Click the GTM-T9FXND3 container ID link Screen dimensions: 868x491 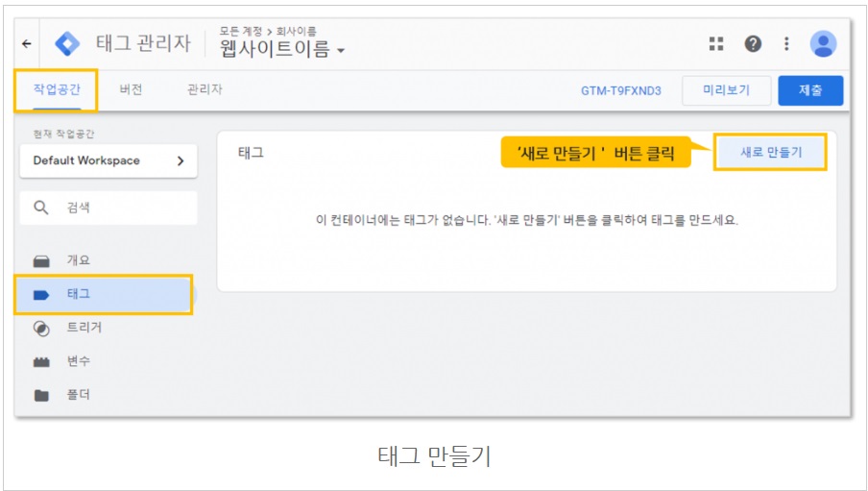point(621,91)
